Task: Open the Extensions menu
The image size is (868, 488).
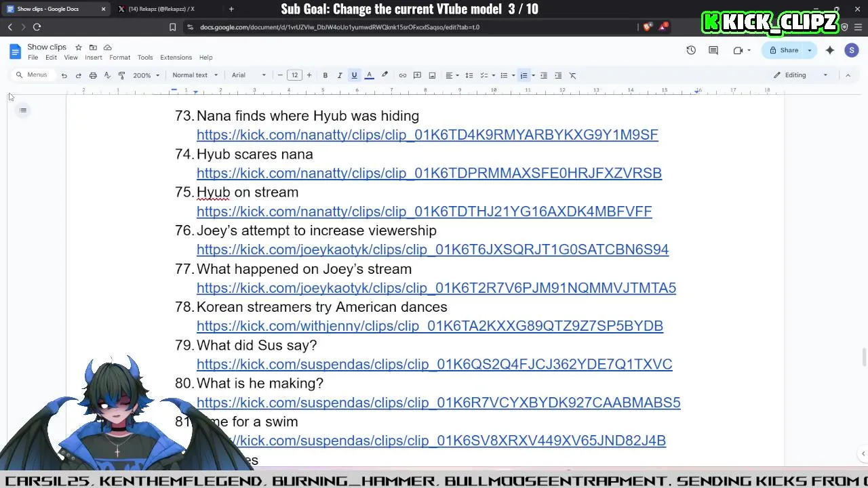Action: click(x=176, y=58)
